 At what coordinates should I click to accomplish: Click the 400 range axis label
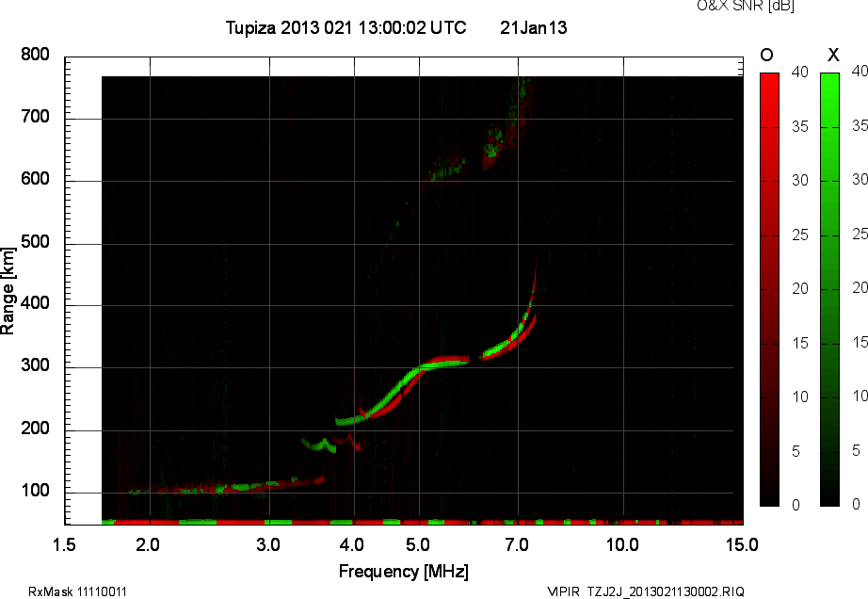(x=35, y=303)
